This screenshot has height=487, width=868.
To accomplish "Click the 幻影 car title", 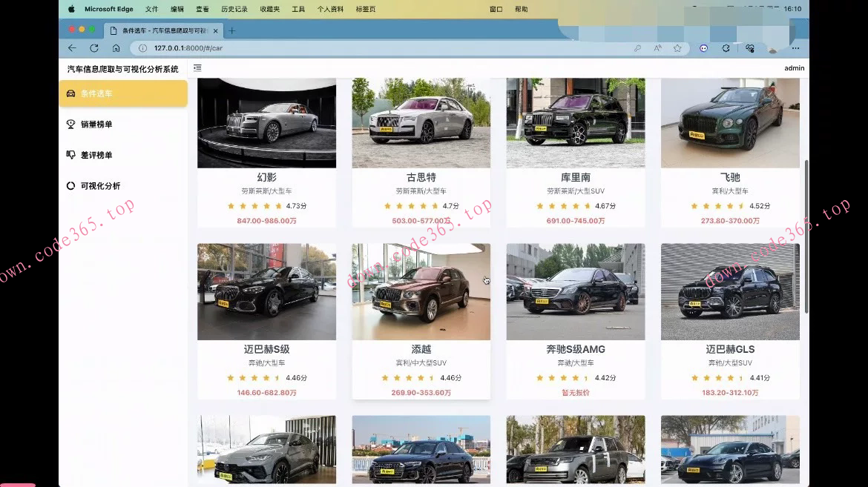I will 267,177.
